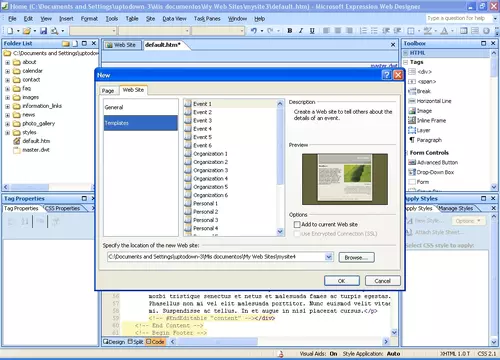Image resolution: width=500 pixels, height=360 pixels.
Task: Click inside the web site location field
Action: 216,257
